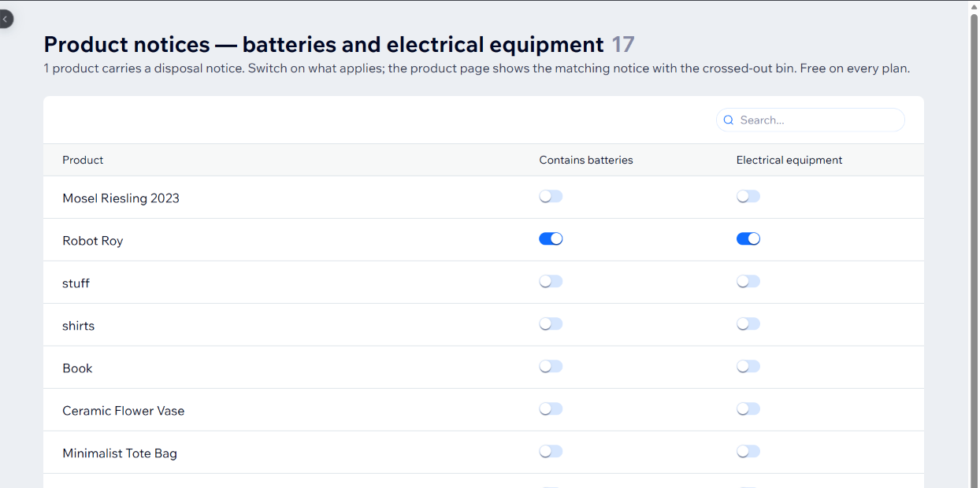Select the shirts product name
The height and width of the screenshot is (488, 980).
pos(78,326)
